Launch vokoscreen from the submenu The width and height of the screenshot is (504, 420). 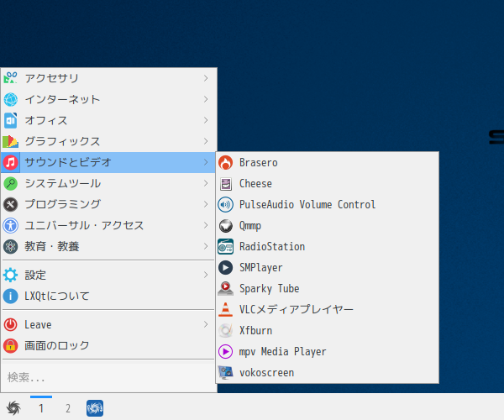click(328, 373)
